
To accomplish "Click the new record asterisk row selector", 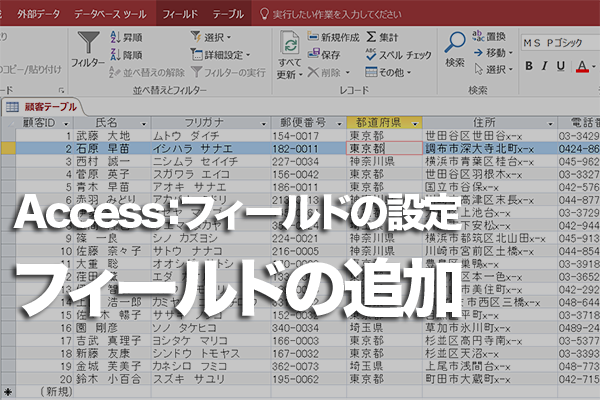I will [8, 392].
